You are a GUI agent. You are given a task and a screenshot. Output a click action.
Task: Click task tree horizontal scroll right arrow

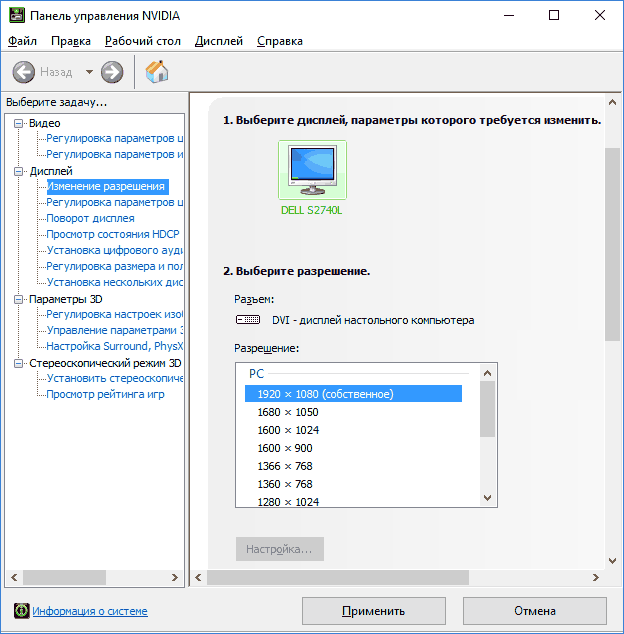pyautogui.click(x=175, y=577)
